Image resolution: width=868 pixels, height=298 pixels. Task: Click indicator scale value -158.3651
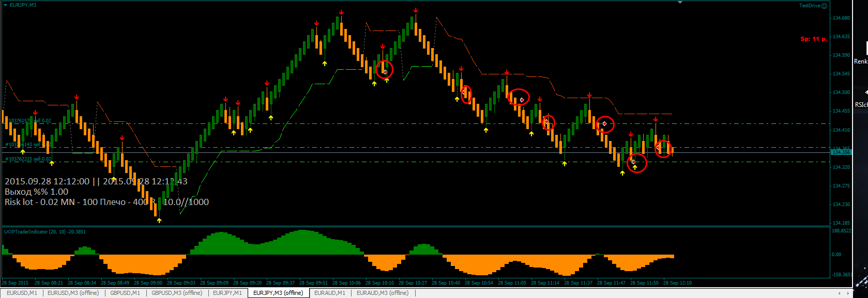pos(842,275)
